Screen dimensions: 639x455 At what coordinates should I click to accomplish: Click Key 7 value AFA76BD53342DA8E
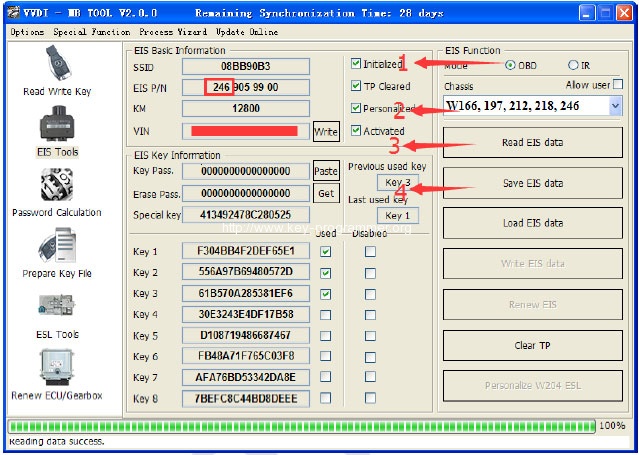(246, 378)
